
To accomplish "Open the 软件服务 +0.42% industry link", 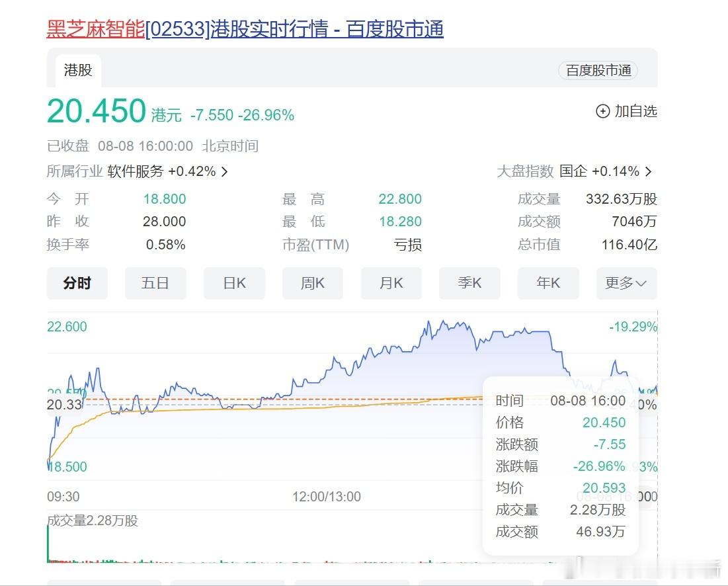I will (161, 171).
